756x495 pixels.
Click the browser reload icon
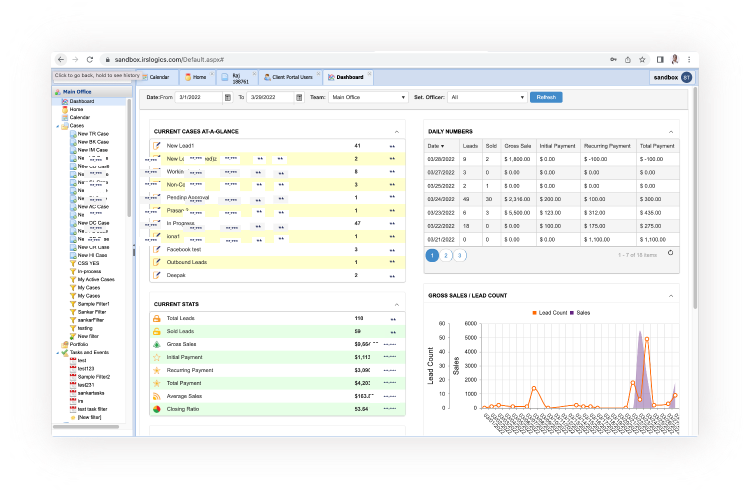(90, 60)
